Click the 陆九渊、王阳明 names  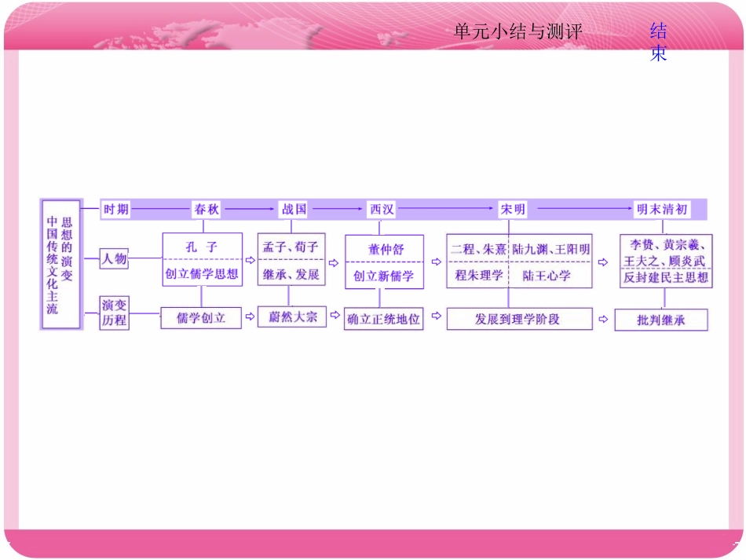coord(551,249)
